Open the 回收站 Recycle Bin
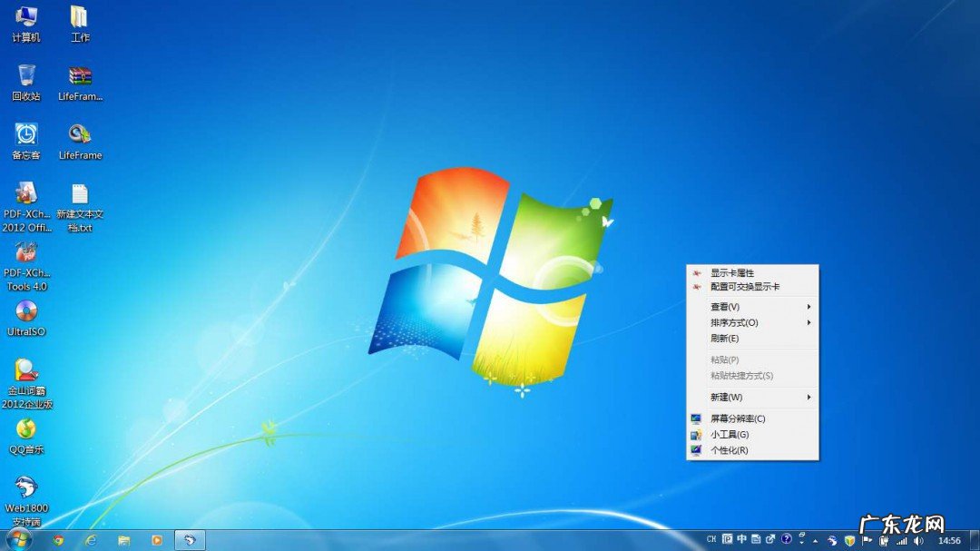The height and width of the screenshot is (551, 980). click(x=24, y=82)
